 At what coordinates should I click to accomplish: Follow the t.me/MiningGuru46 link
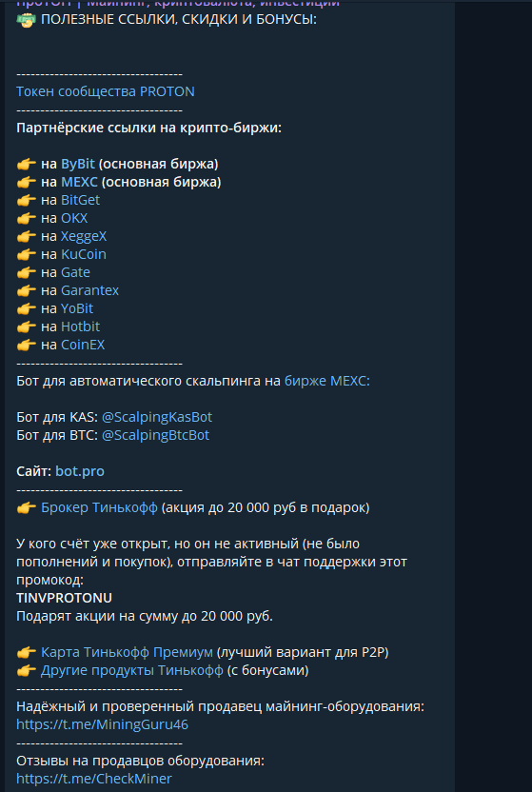click(102, 724)
